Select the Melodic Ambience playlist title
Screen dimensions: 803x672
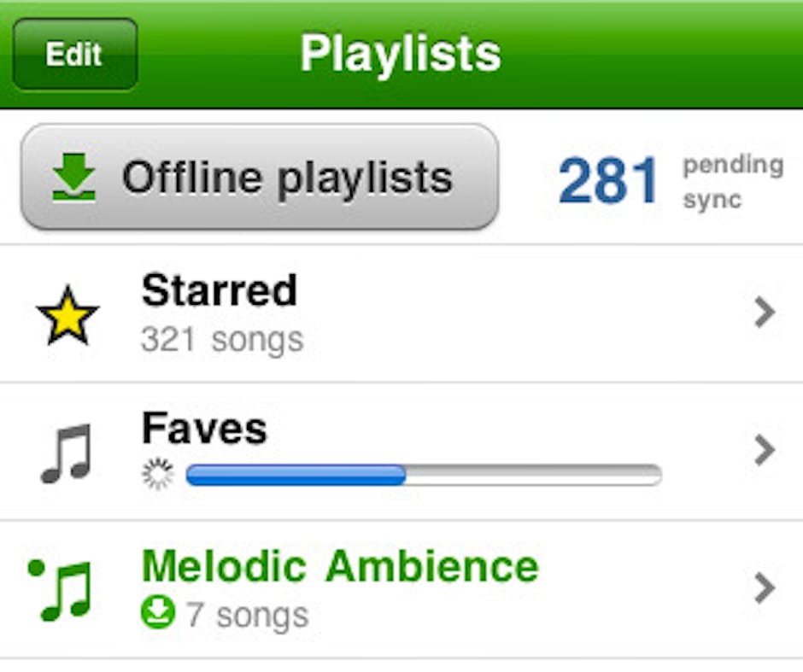click(x=340, y=565)
